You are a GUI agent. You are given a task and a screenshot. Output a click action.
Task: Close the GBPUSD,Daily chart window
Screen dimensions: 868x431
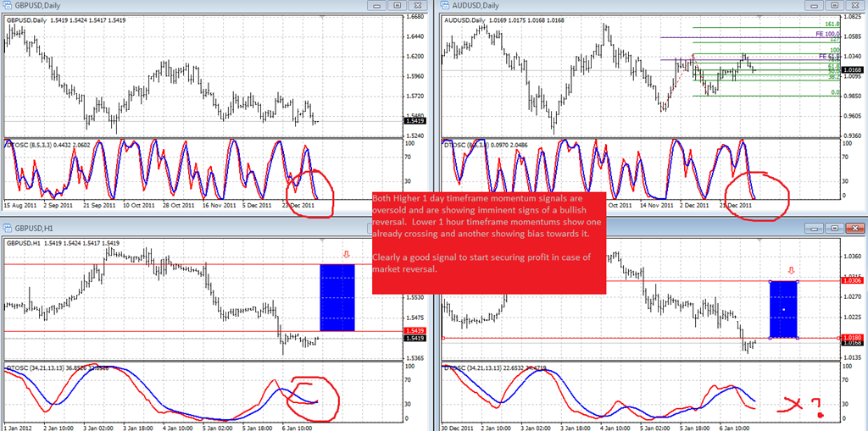coord(417,6)
